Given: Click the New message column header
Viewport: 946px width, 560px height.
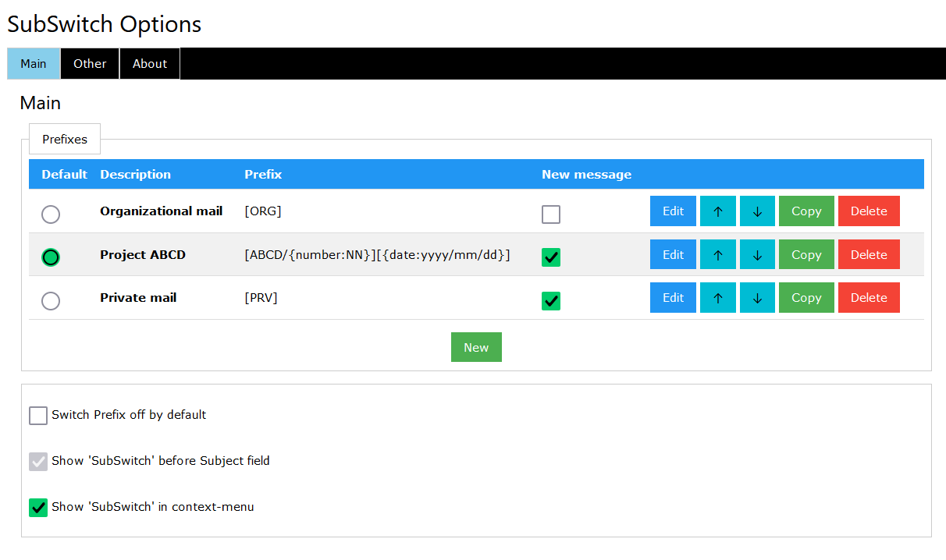Looking at the screenshot, I should tap(587, 175).
